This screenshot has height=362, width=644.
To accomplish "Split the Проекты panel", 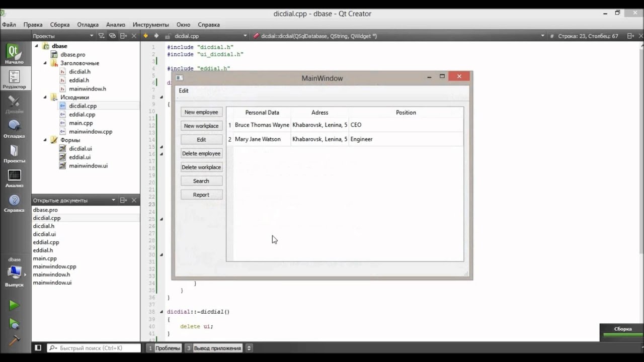I will [123, 36].
